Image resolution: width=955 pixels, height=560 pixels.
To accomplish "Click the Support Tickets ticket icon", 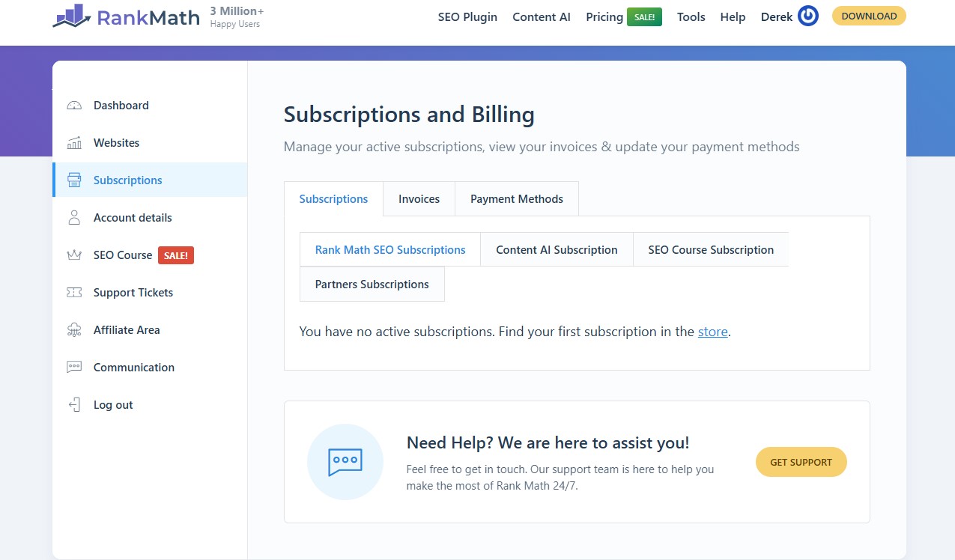I will [x=74, y=293].
